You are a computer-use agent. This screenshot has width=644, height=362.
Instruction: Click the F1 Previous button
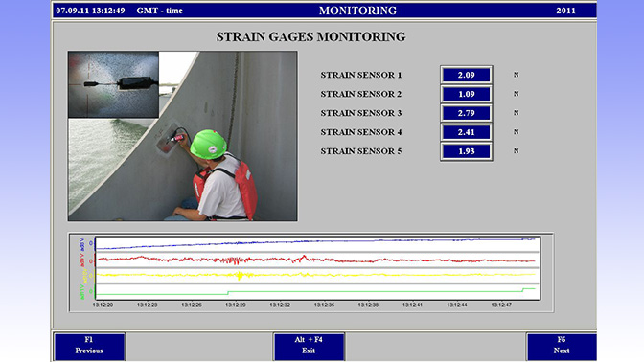coord(89,347)
